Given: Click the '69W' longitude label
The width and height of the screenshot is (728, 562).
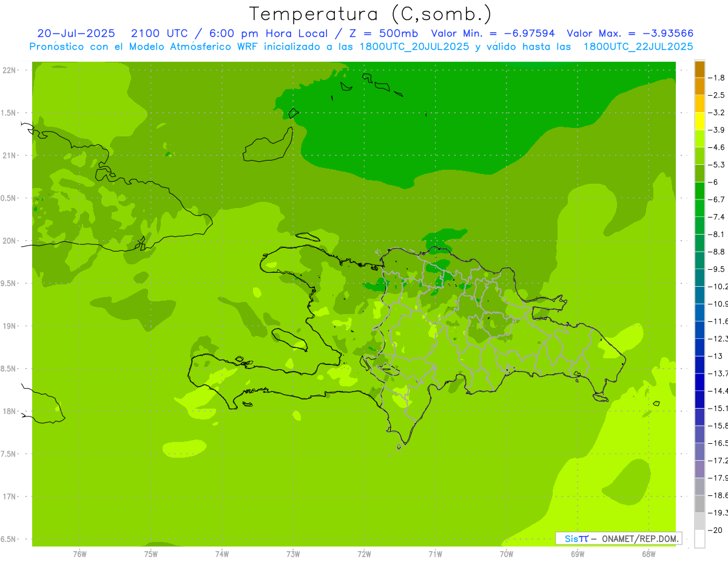Looking at the screenshot, I should click(x=578, y=554).
